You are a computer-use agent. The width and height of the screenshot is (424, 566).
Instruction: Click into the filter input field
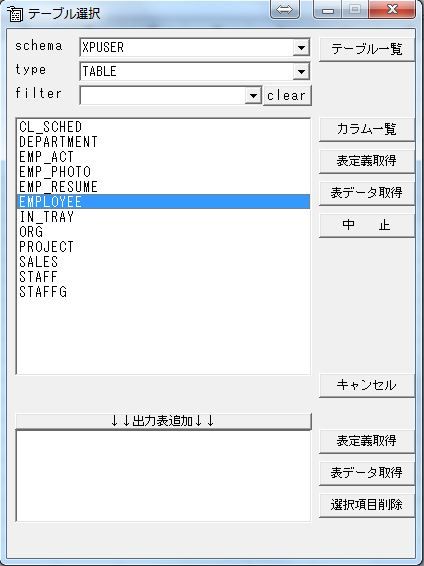(162, 96)
